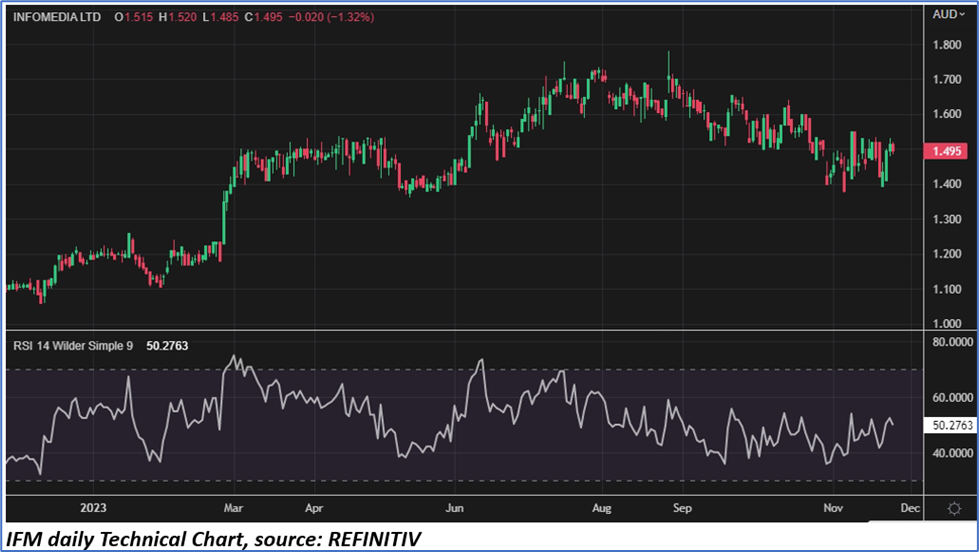Select the red 1.495 current price tag
The height and width of the screenshot is (552, 979).
pyautogui.click(x=946, y=151)
